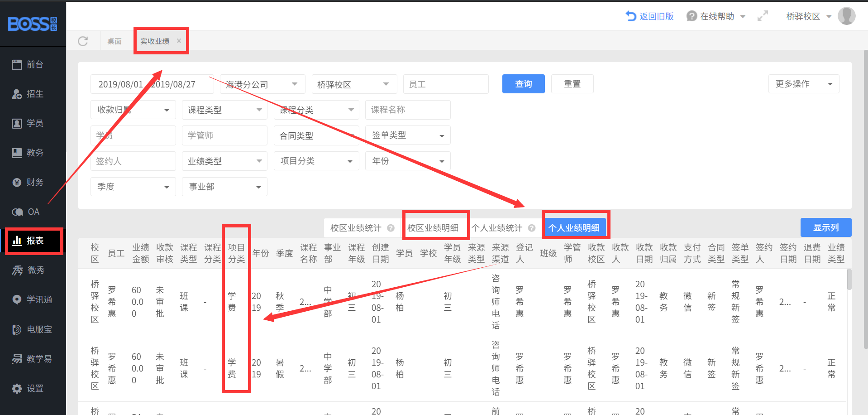868x415 pixels.
Task: Click the 收款审核 column header
Action: coord(165,253)
